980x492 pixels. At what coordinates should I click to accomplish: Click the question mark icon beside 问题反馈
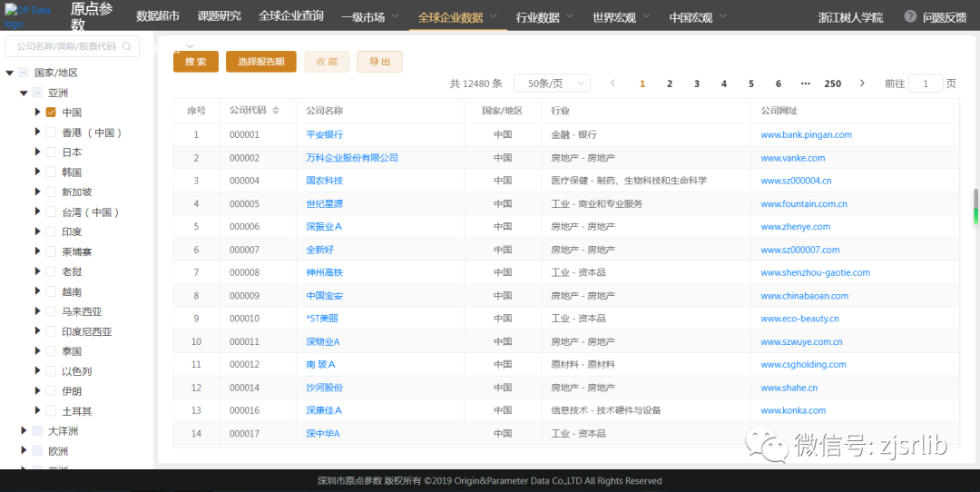click(x=910, y=16)
